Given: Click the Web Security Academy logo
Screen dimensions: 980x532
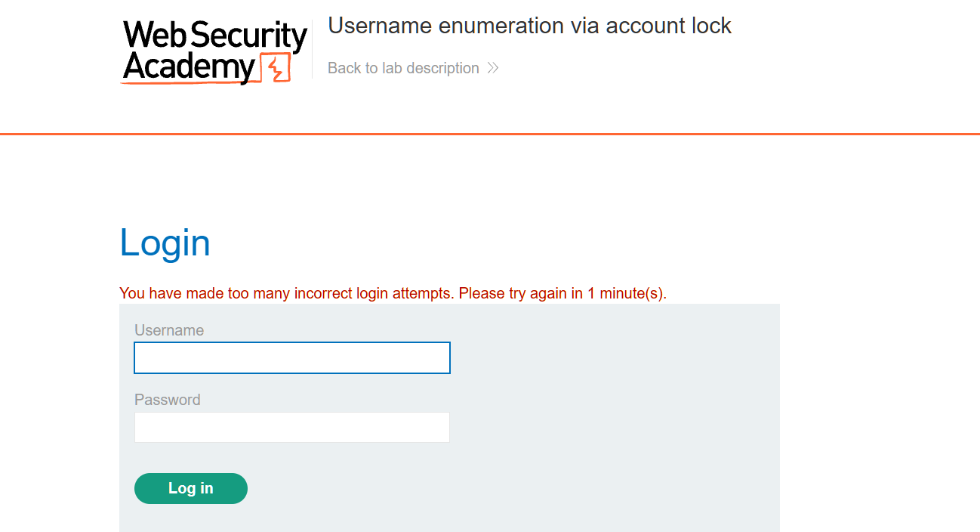Looking at the screenshot, I should 214,51.
